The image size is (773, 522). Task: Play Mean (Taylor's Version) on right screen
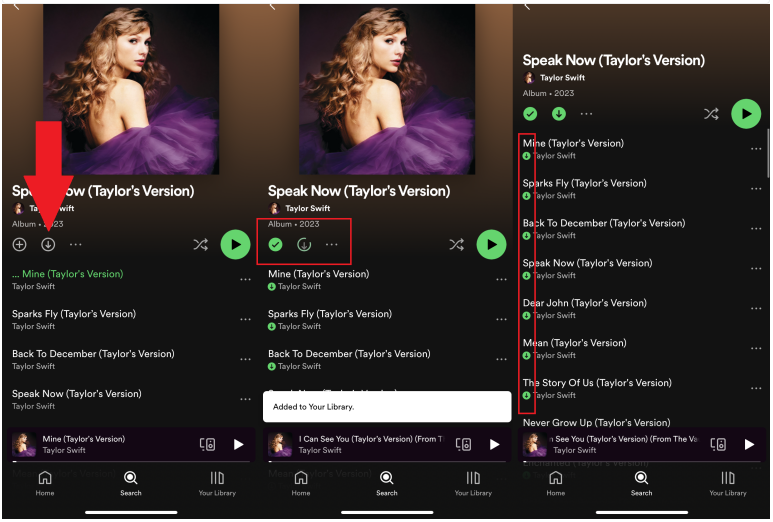pos(574,343)
